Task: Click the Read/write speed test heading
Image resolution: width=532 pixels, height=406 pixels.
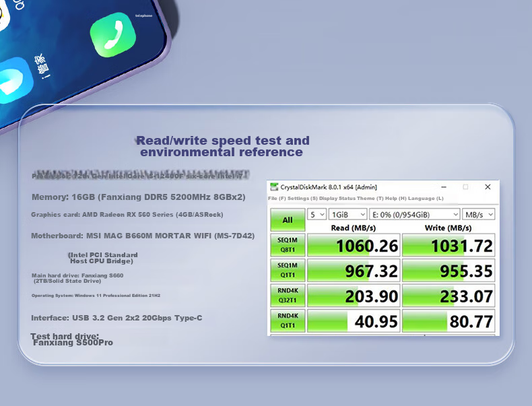Action: coord(223,146)
